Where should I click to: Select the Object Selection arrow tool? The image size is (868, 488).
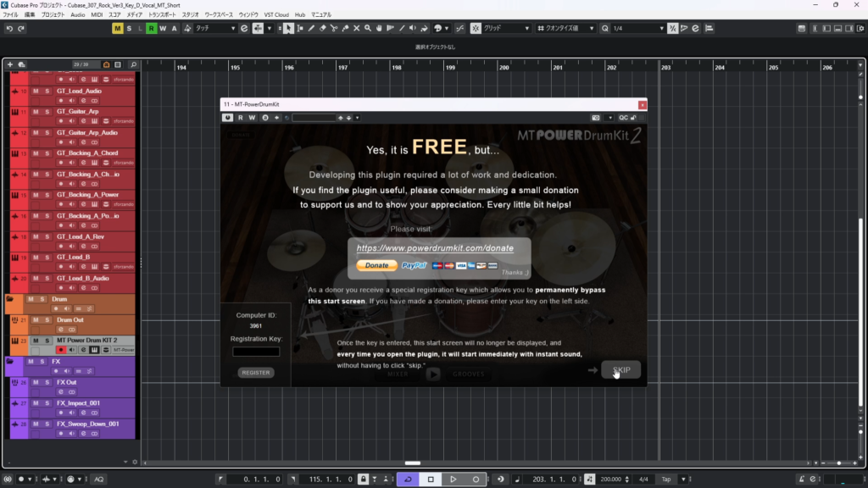[x=288, y=29]
